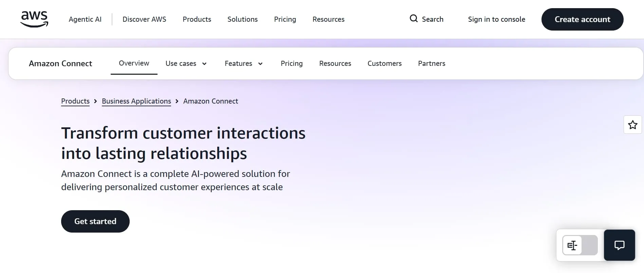This screenshot has width=644, height=273.
Task: Click the AI-powered solution description text
Action: (x=176, y=180)
